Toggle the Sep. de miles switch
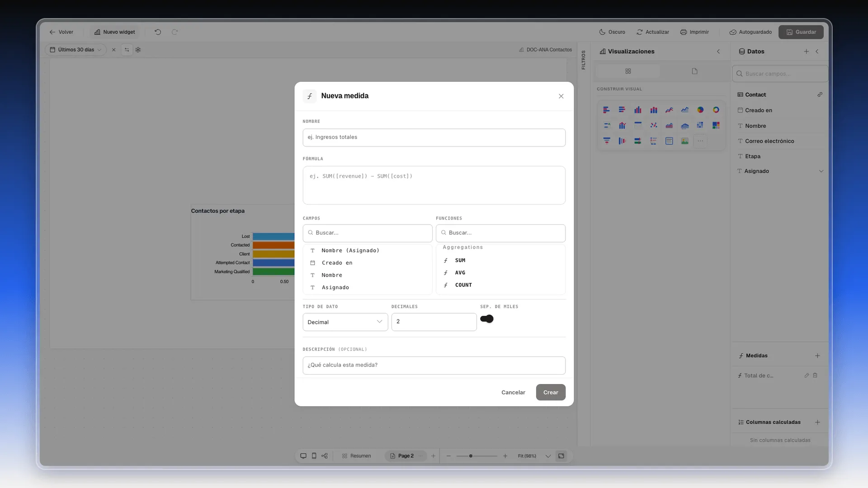The height and width of the screenshot is (488, 868). tap(487, 319)
